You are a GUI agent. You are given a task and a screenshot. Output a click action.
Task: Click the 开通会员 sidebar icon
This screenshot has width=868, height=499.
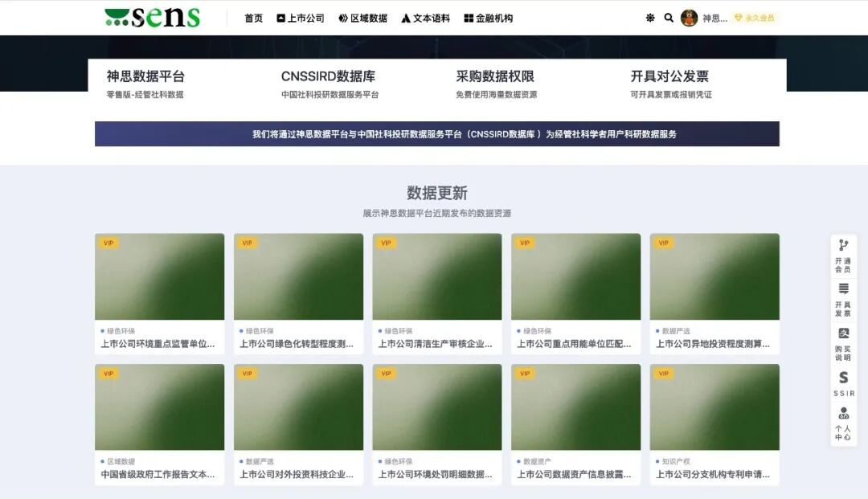[843, 256]
